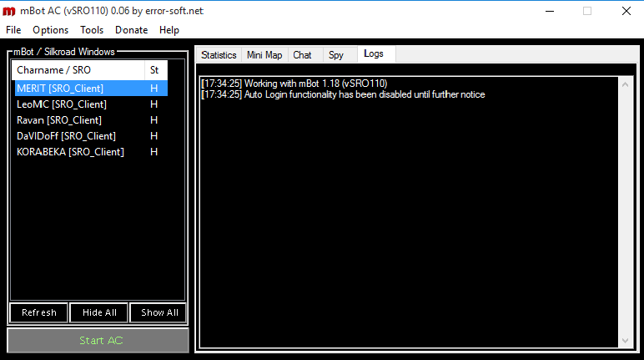Viewport: 644px width, 360px height.
Task: Click the mBot application icon in title bar
Action: 9,11
